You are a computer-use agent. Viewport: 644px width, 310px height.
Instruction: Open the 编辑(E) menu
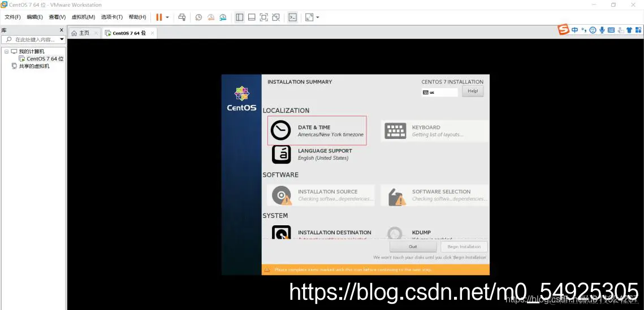coord(34,17)
